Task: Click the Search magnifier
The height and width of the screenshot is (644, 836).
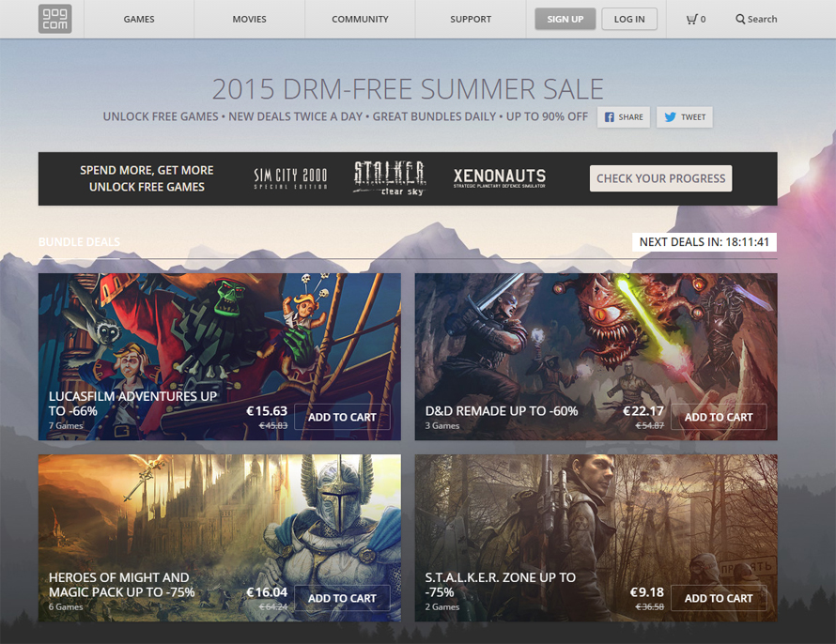Action: [x=740, y=19]
